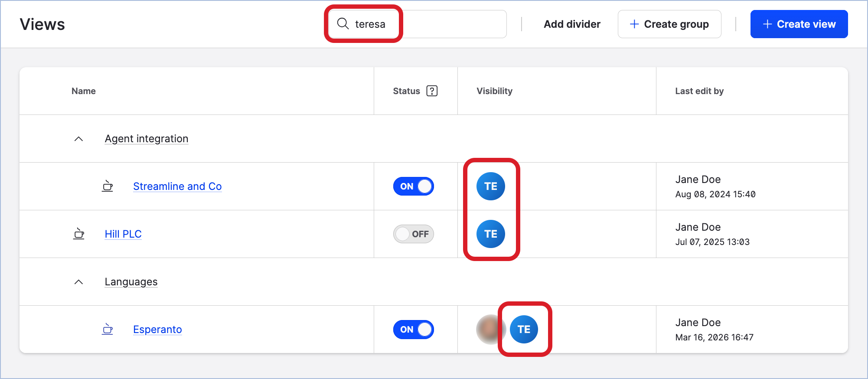The width and height of the screenshot is (868, 379).
Task: Click the Status help question icon
Action: [x=432, y=91]
